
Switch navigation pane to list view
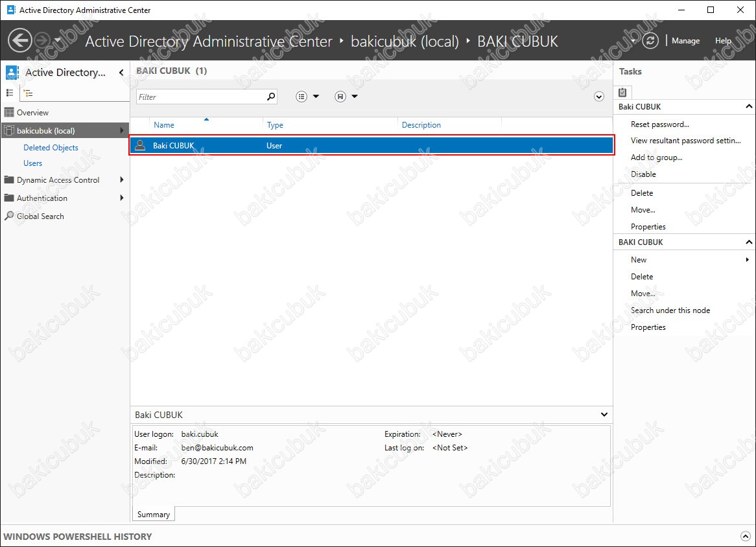[x=10, y=93]
